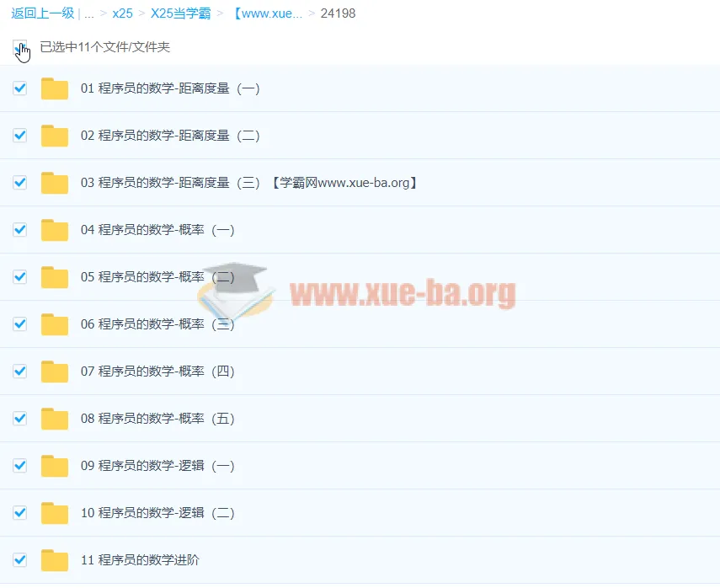Uncheck the 06 程序员的数学-概率（三）checkbox
This screenshot has height=588, width=720.
[x=20, y=324]
